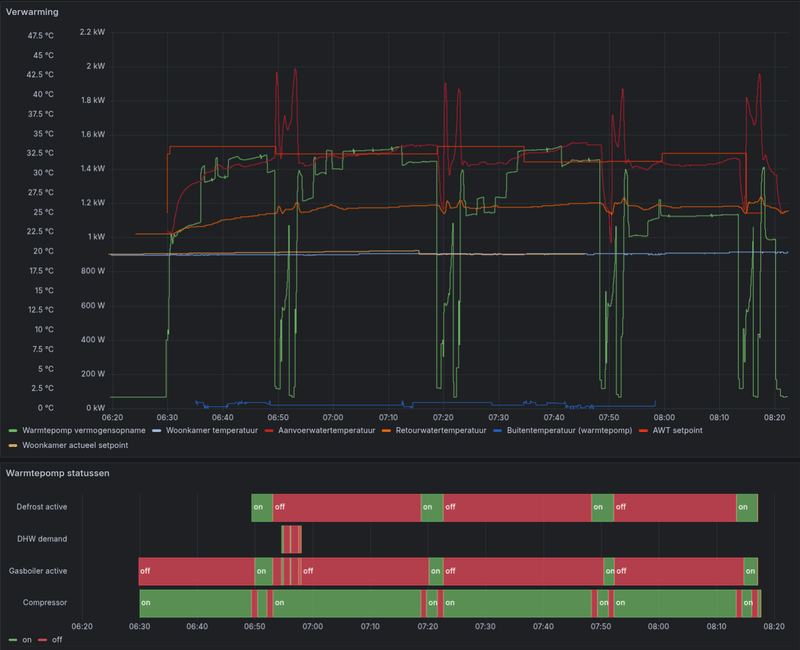Screen dimensions: 800x650
Task: Toggle the Warmtepomp vermogensopname legend series
Action: [x=84, y=430]
